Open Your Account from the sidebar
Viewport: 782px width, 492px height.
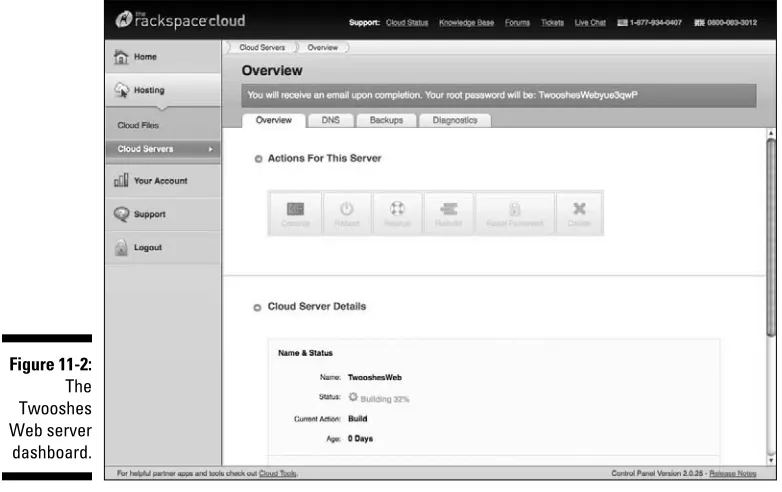pyautogui.click(x=163, y=181)
